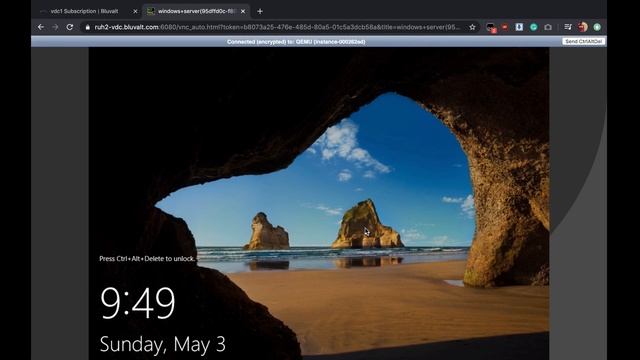Click the small red extension icon

505,27
